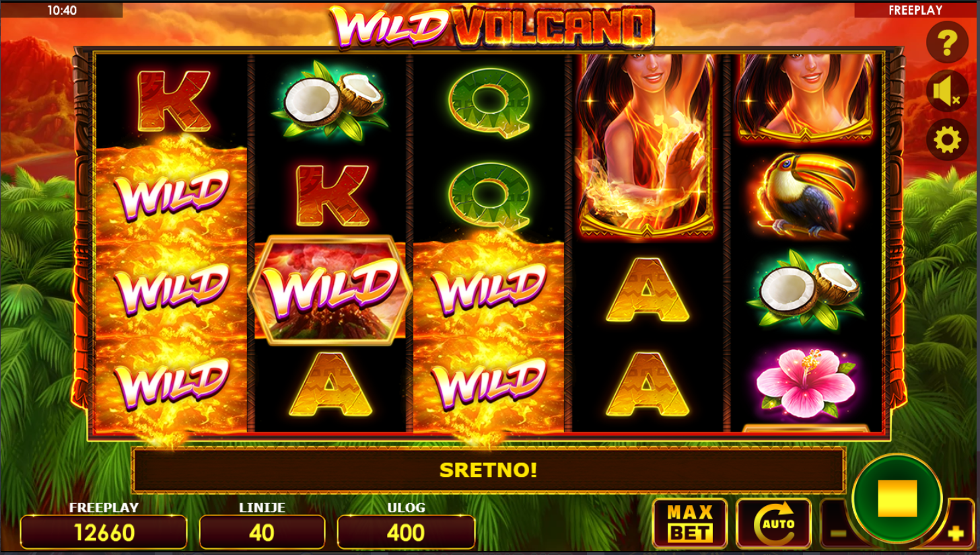Image resolution: width=980 pixels, height=555 pixels.
Task: Click the pink hibiscus flower symbol
Action: click(x=805, y=383)
